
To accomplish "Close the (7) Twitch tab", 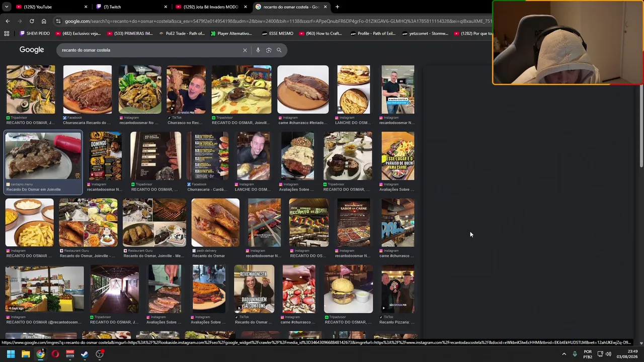I will pos(166,7).
